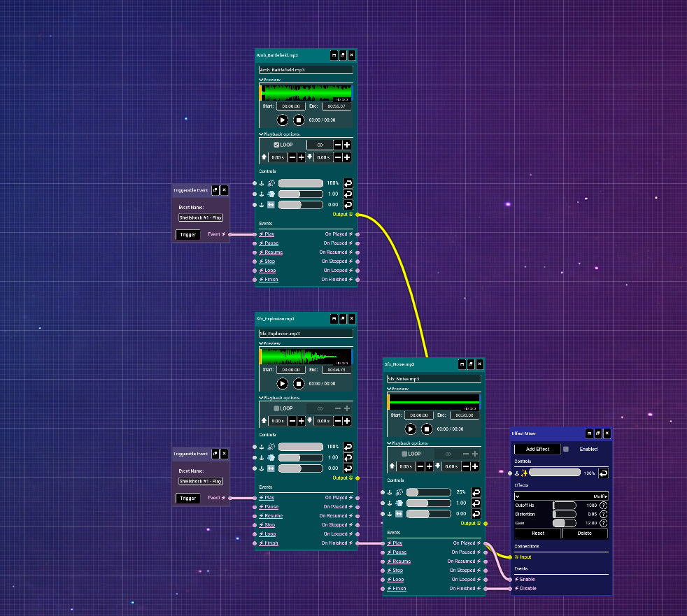The width and height of the screenshot is (687, 616).
Task: Click Add Effect in the Effect Mixer
Action: [537, 449]
